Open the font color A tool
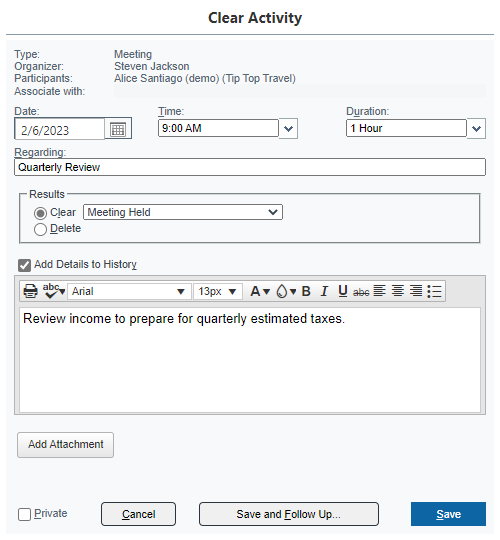This screenshot has height=540, width=500. click(x=259, y=291)
